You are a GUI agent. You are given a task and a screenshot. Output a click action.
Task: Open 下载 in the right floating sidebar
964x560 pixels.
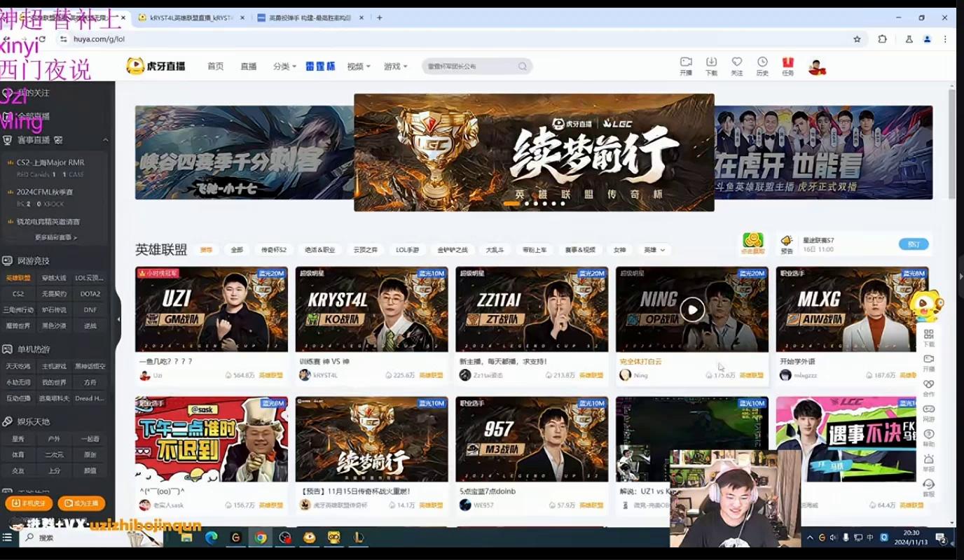pyautogui.click(x=929, y=338)
